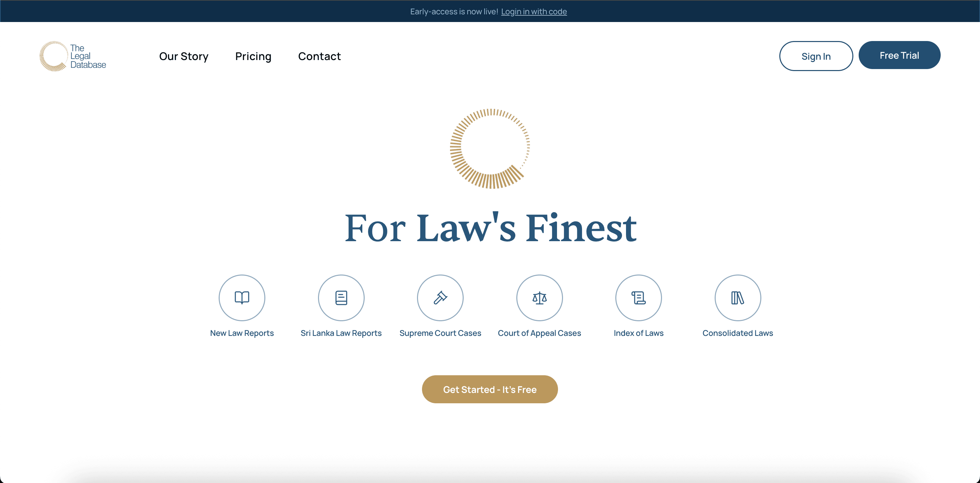Image resolution: width=980 pixels, height=483 pixels.
Task: Open the Login in with code link
Action: point(534,11)
